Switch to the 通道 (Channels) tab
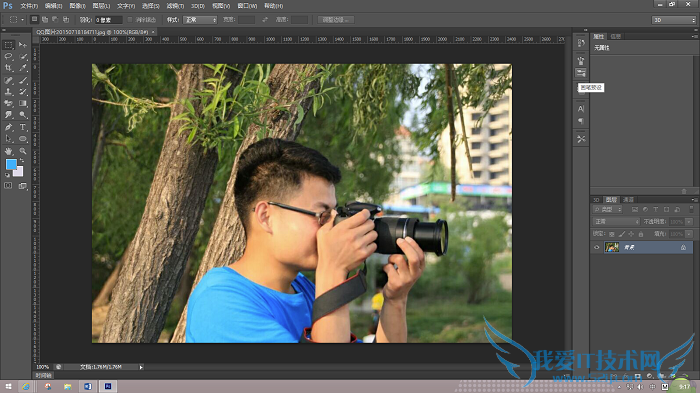The width and height of the screenshot is (700, 393). (x=629, y=200)
